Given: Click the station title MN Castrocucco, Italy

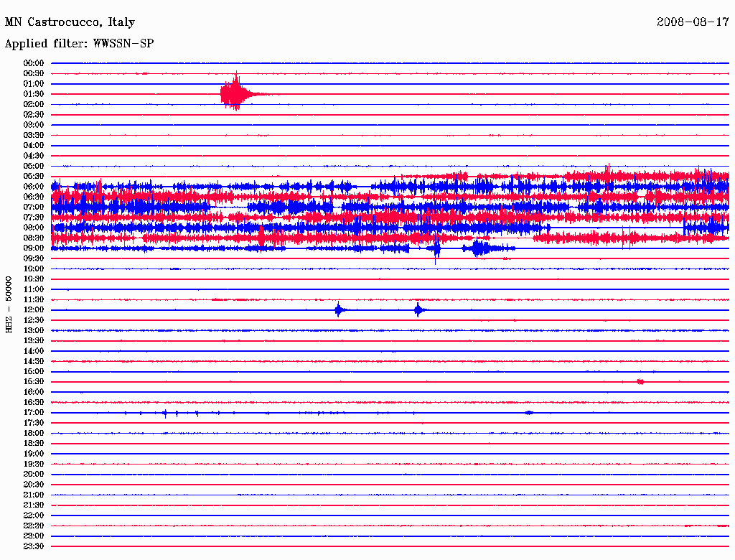Looking at the screenshot, I should [x=70, y=22].
